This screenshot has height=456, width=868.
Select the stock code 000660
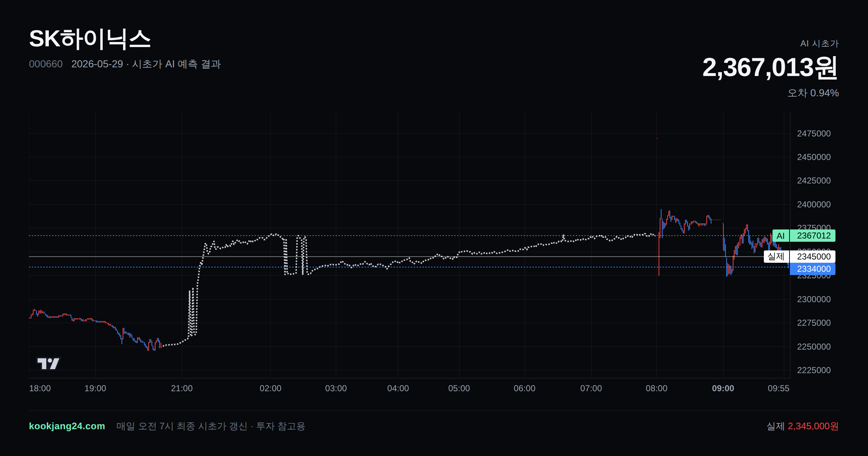pyautogui.click(x=46, y=64)
